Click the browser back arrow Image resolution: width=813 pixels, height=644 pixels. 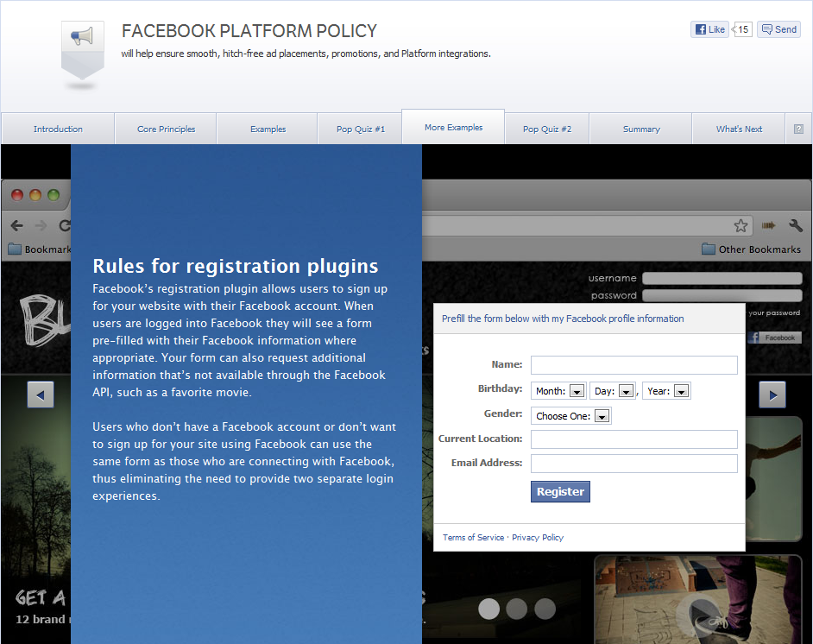click(x=17, y=225)
